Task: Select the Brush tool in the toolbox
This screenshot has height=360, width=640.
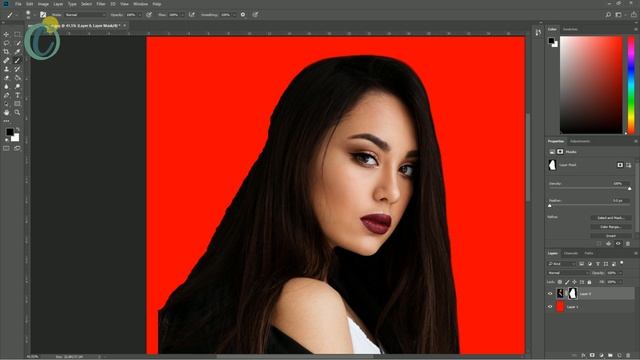Action: 17,60
